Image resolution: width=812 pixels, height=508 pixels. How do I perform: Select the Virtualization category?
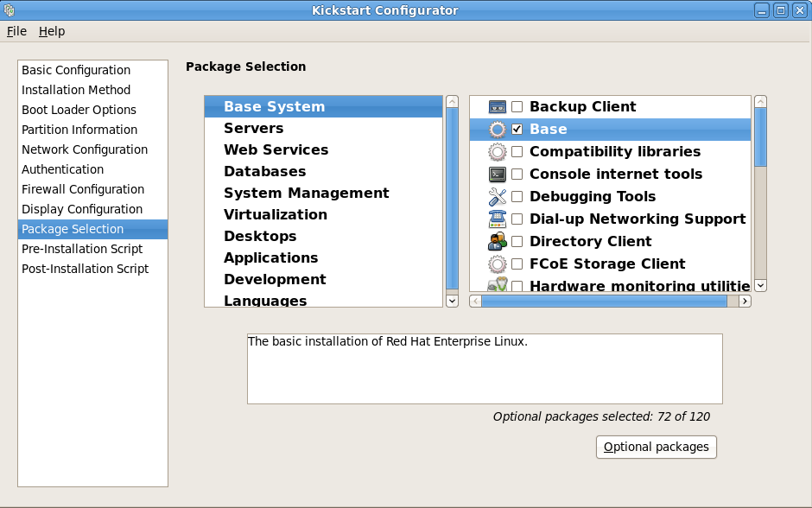(x=324, y=214)
